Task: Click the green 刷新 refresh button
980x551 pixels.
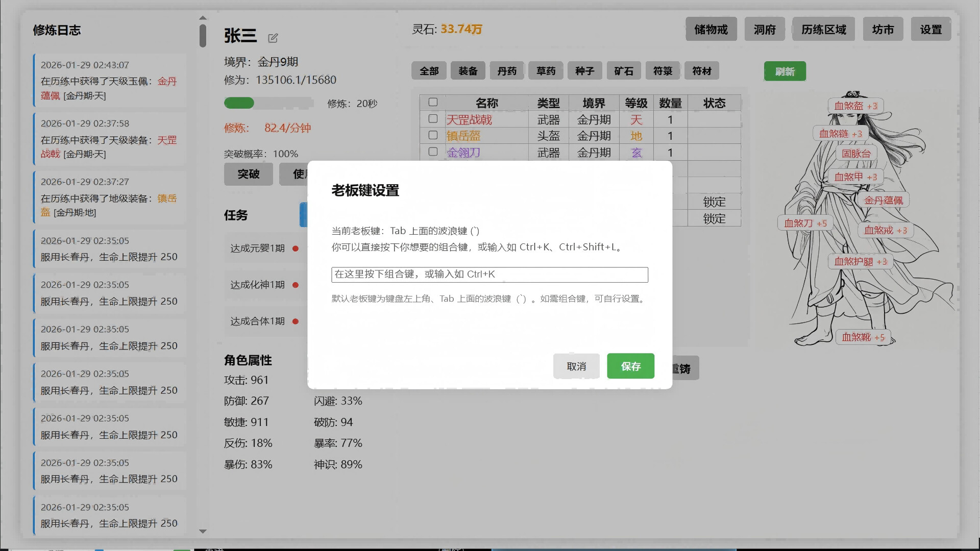Action: [785, 71]
